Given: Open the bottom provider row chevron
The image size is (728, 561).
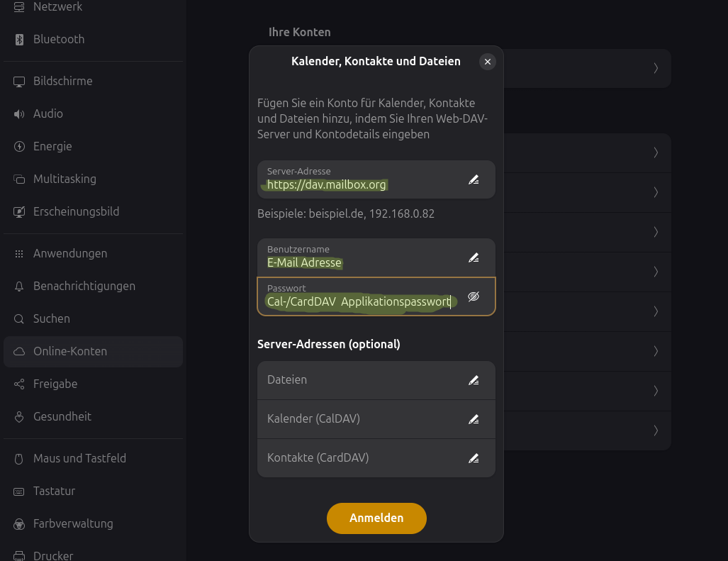Looking at the screenshot, I should click(656, 431).
